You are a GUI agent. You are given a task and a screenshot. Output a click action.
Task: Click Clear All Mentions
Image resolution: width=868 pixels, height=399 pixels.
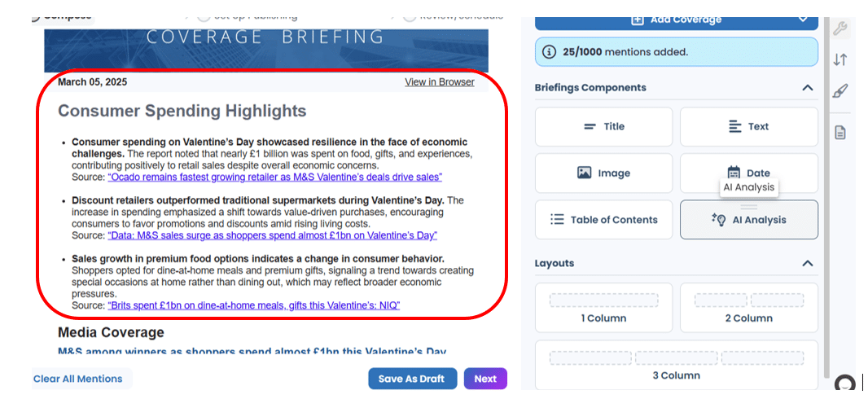tap(78, 379)
